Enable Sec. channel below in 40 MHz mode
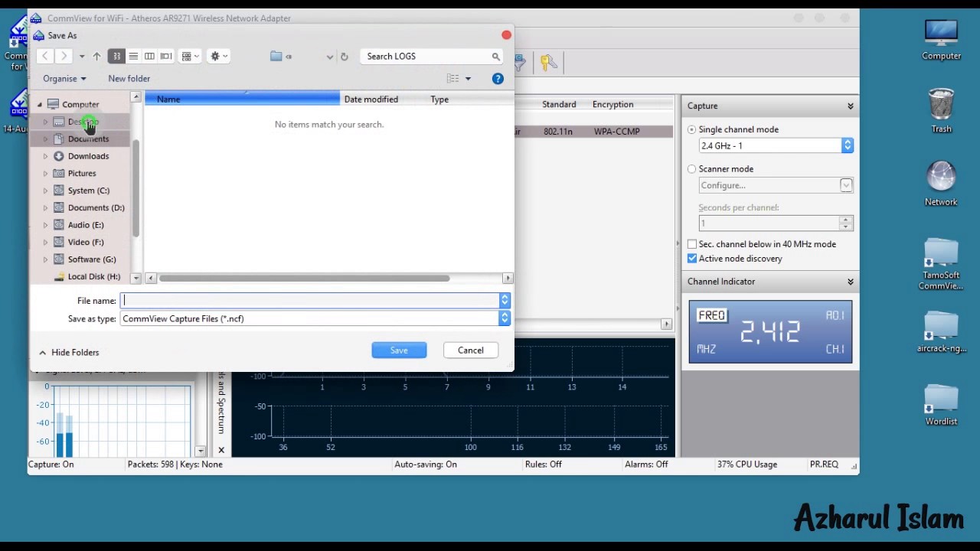Screen dimensions: 980x551 point(692,244)
